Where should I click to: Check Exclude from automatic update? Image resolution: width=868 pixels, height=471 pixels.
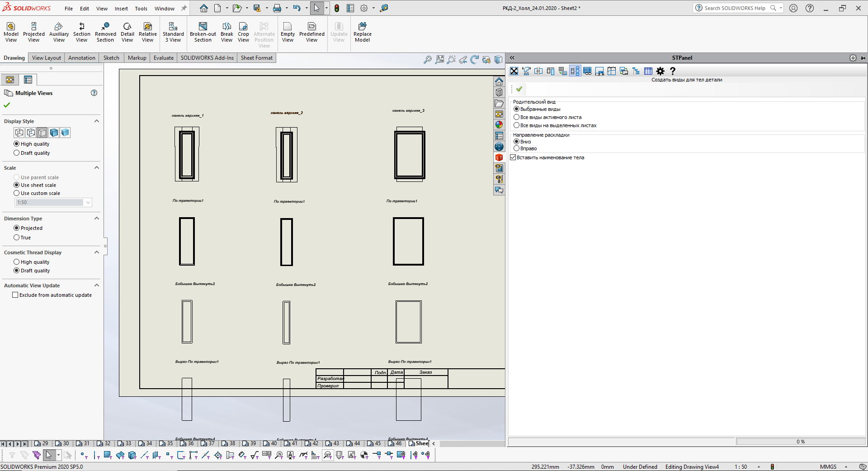pyautogui.click(x=15, y=295)
